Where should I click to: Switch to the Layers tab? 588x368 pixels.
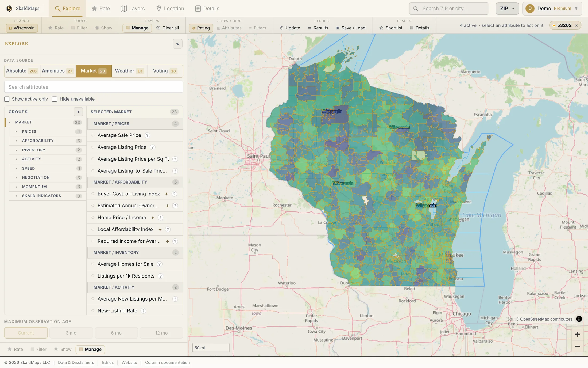tap(133, 9)
